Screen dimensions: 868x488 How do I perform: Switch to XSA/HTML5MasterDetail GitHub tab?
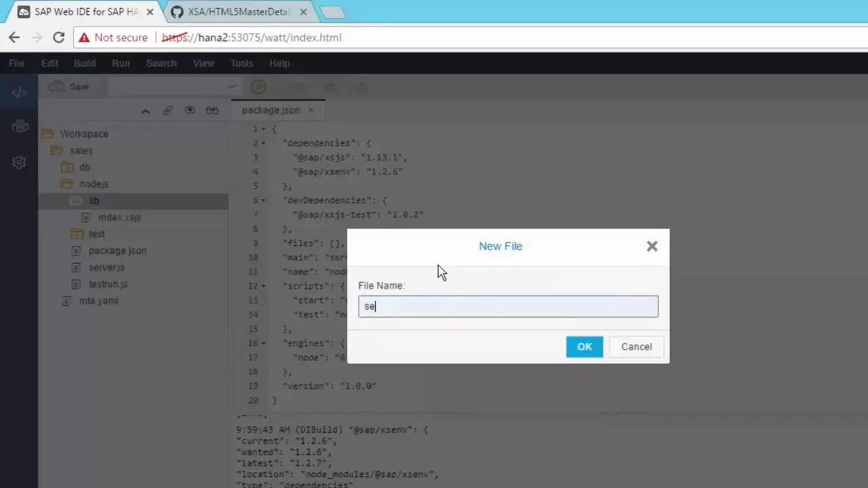click(239, 12)
